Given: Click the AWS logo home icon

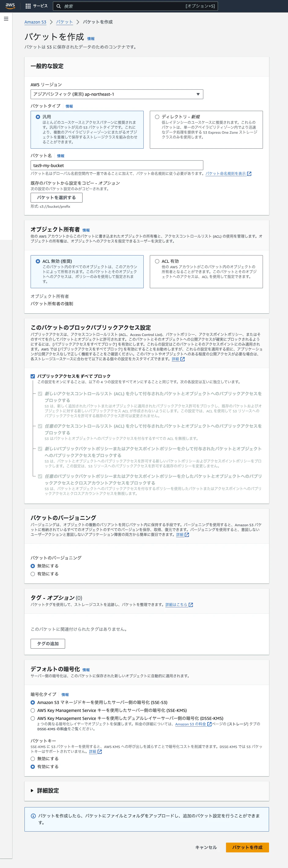Looking at the screenshot, I should [10, 6].
